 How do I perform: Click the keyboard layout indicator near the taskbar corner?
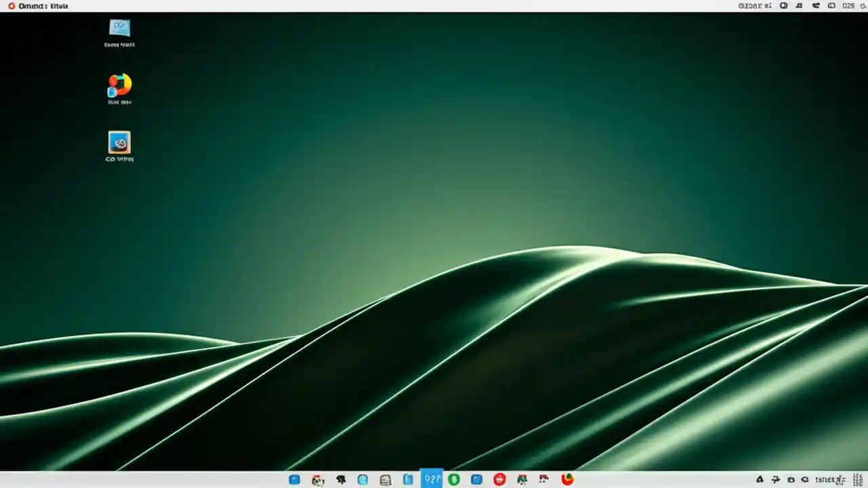coord(831,480)
